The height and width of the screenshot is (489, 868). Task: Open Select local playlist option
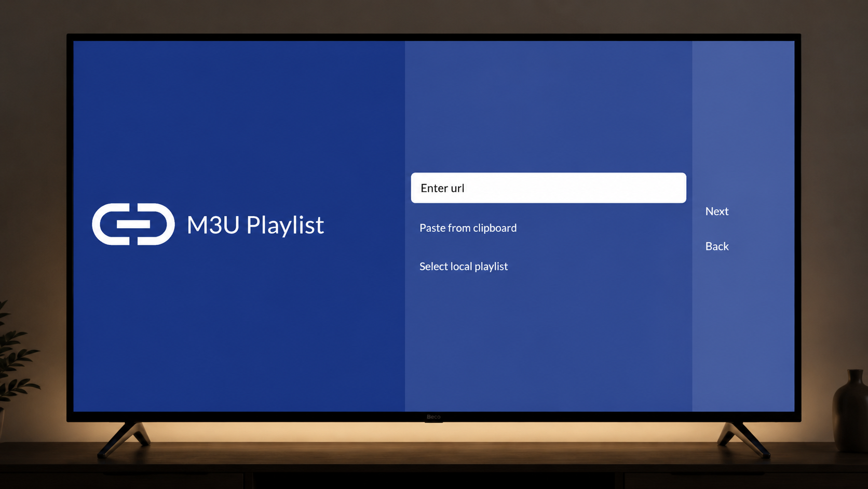(464, 267)
